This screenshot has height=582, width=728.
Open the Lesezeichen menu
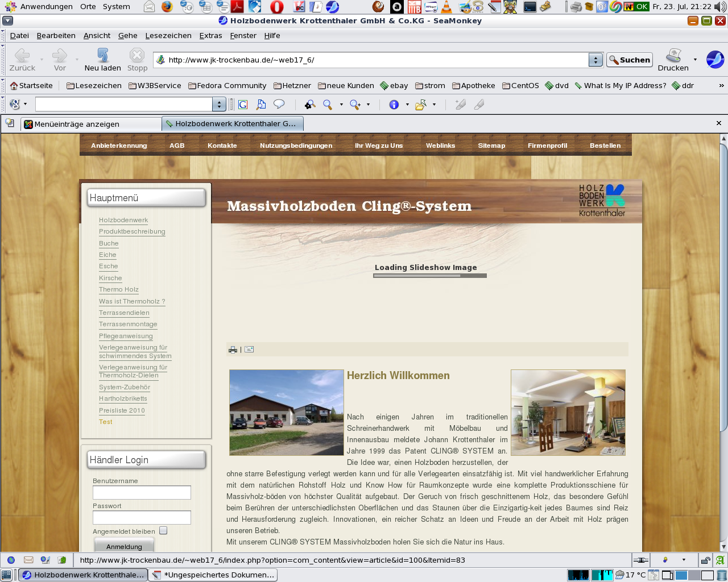click(x=168, y=35)
